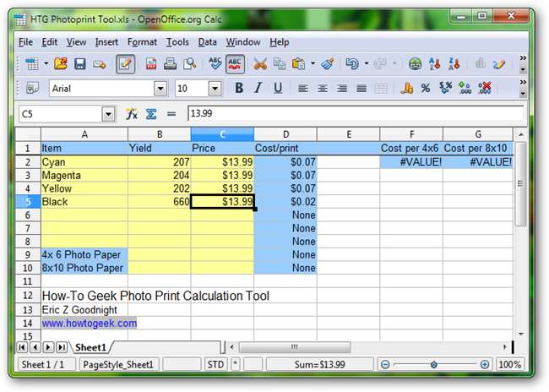The height and width of the screenshot is (392, 549).
Task: Click the www.howtogeek.com link
Action: (x=89, y=323)
